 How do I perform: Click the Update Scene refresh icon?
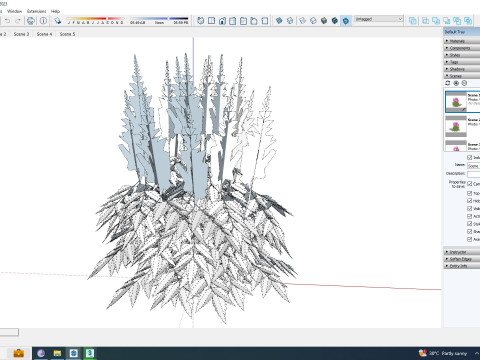(448, 83)
